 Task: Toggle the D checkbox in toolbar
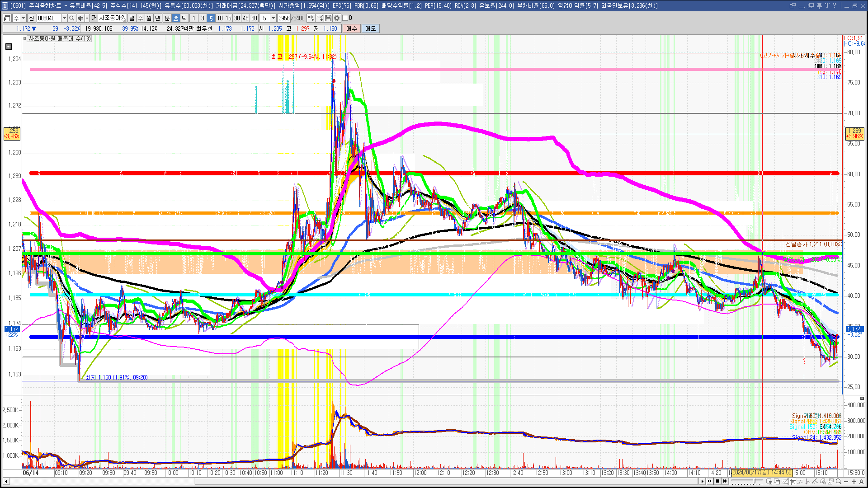345,18
